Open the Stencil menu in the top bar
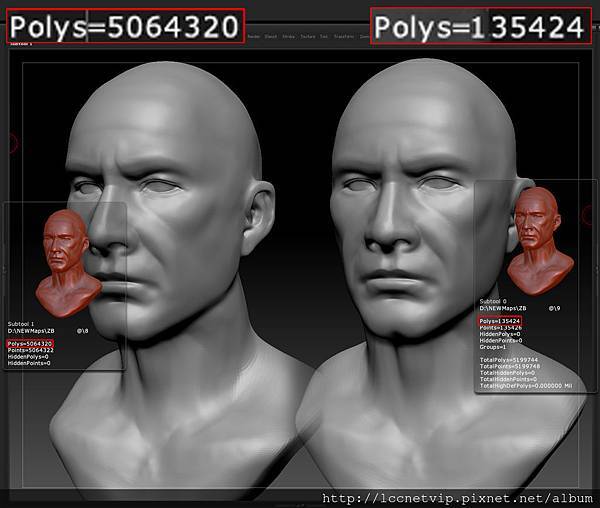Image resolution: width=600 pixels, height=508 pixels. click(x=271, y=36)
